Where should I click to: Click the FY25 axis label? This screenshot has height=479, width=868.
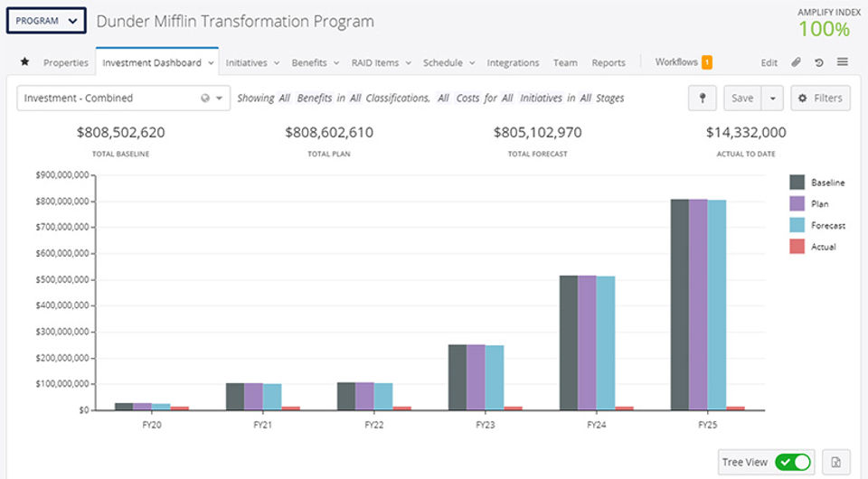pos(707,425)
